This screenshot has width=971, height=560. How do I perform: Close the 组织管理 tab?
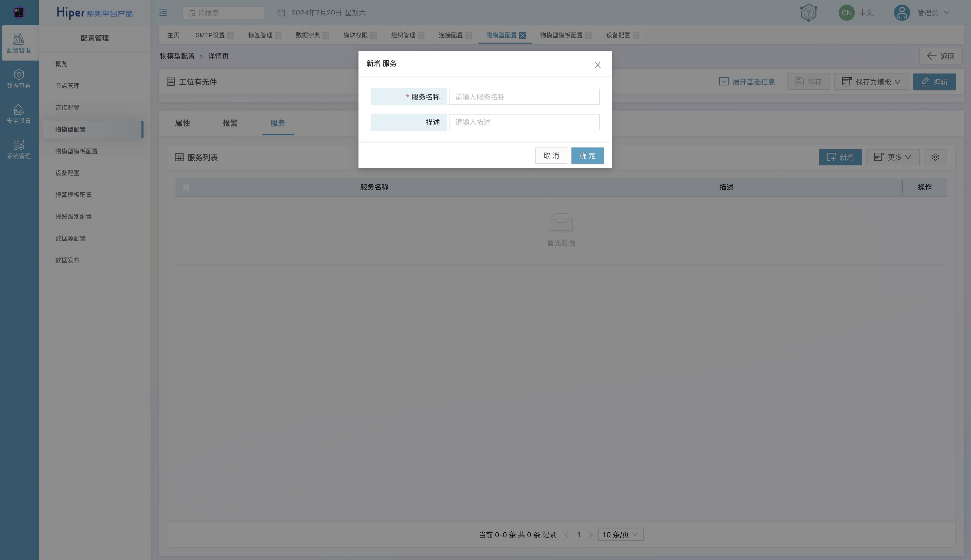pos(421,35)
